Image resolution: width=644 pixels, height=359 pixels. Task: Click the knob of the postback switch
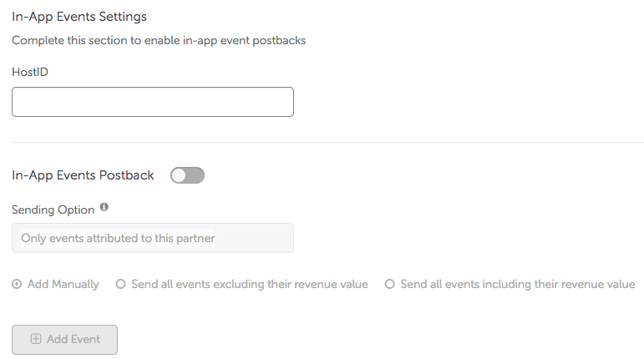[x=179, y=175]
